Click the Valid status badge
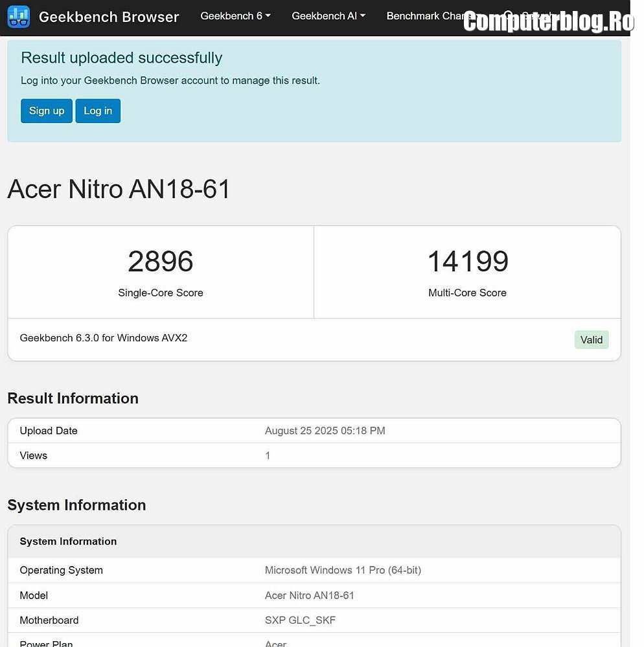Viewport: 644px width, 647px height. (591, 339)
